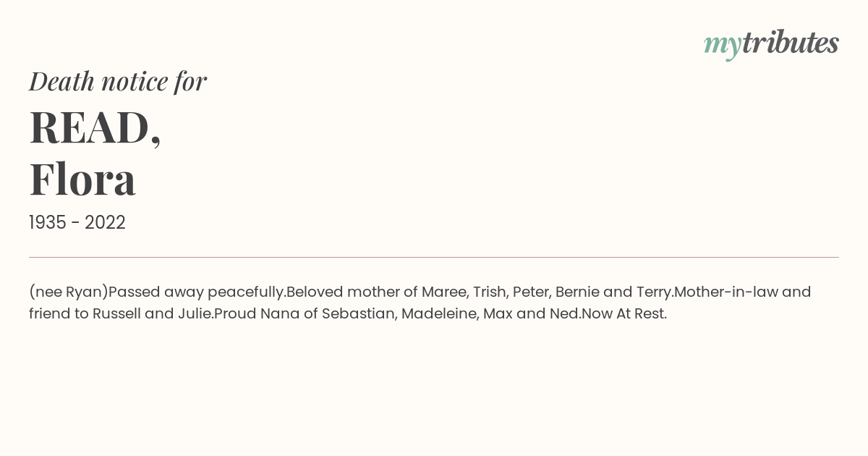
Task: Click the closing "Now At Rest." text
Action: point(624,314)
